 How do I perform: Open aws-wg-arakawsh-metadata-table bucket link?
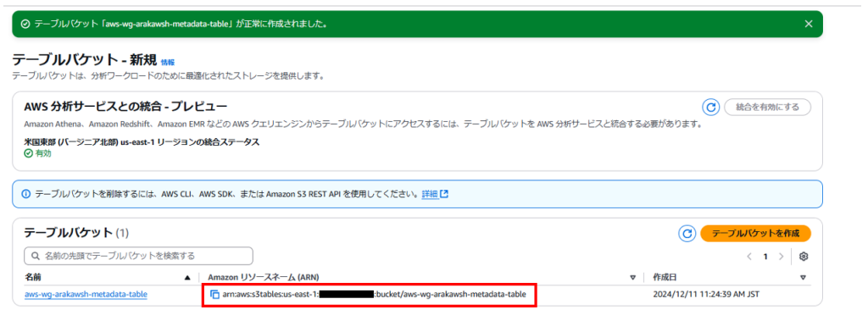pos(86,294)
